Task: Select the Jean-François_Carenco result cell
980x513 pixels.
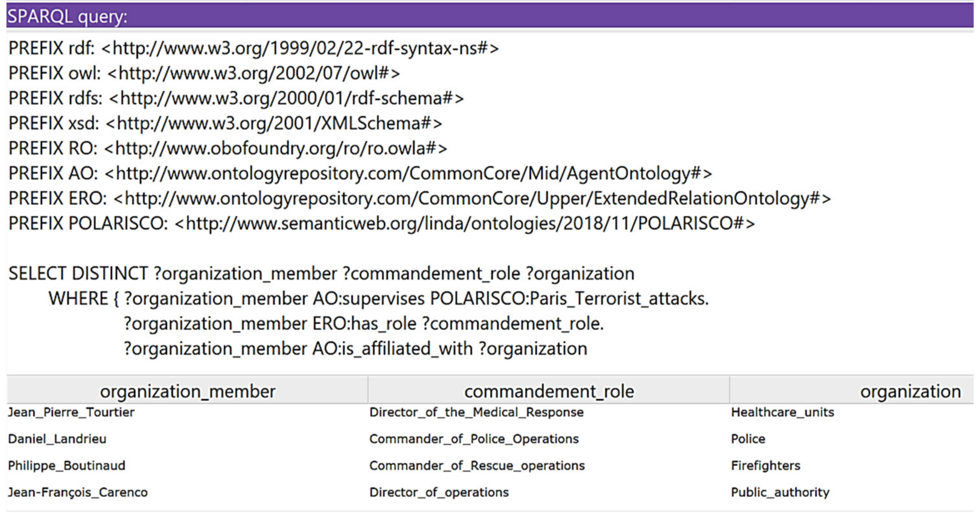Action: pos(78,492)
